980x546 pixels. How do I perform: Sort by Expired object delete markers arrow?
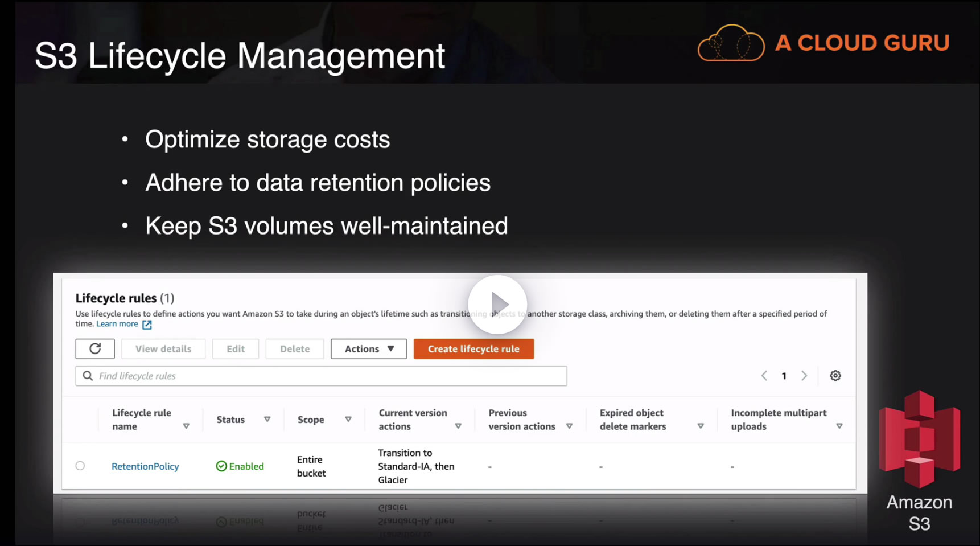701,426
